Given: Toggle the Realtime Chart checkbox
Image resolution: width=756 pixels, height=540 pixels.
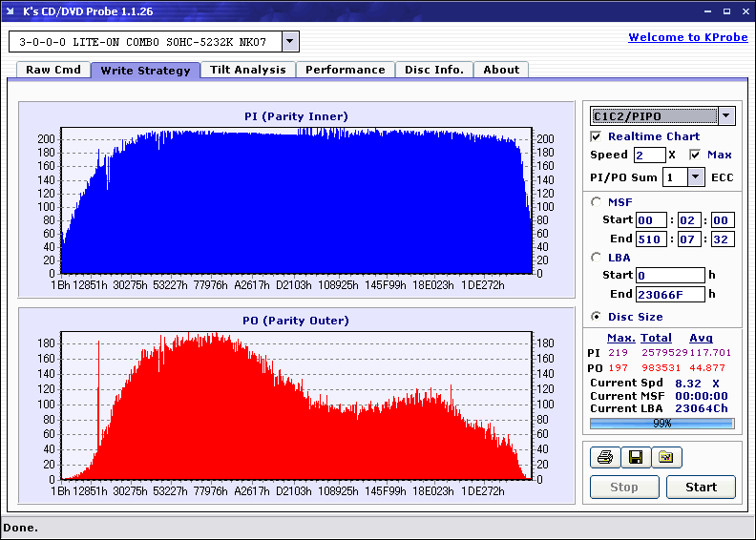Looking at the screenshot, I should pos(597,136).
